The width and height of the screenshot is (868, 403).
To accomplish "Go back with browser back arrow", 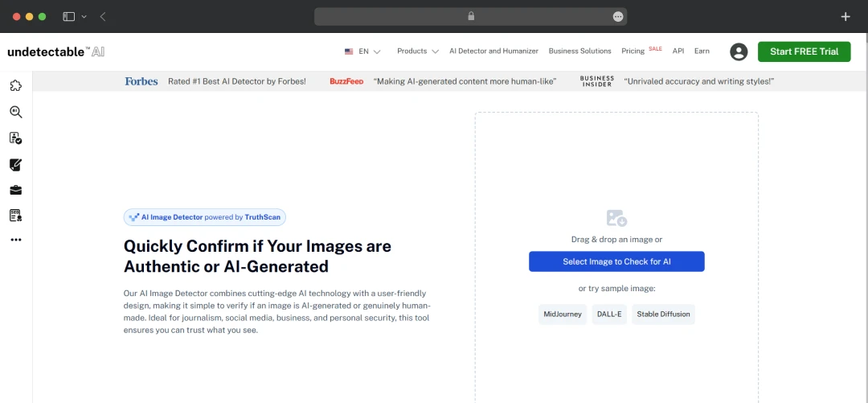I will point(103,17).
